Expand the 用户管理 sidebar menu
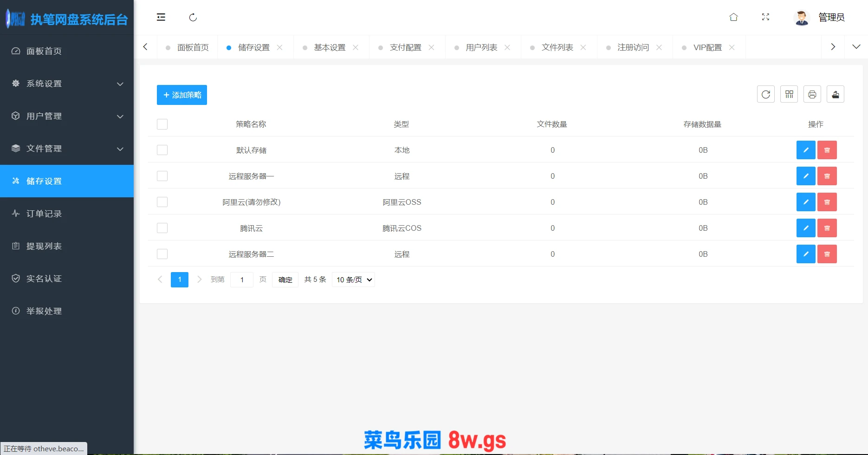This screenshot has width=868, height=455. coord(67,116)
